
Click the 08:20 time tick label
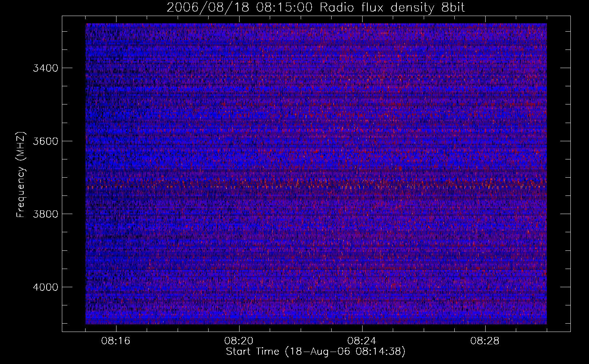tap(239, 341)
